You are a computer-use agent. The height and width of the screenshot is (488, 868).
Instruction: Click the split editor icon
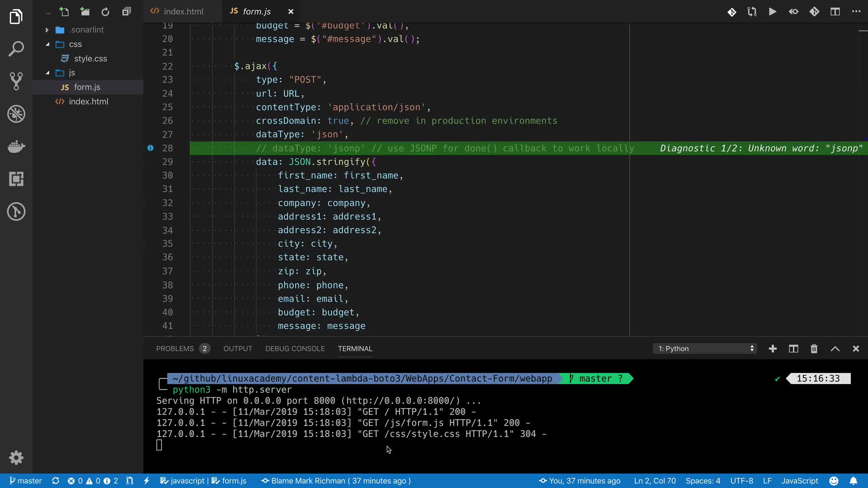(x=835, y=12)
